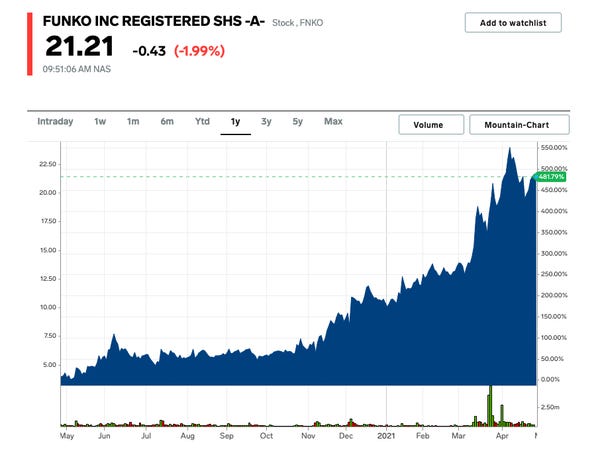Click the 10.00 price axis label
The image size is (600, 457).
click(x=48, y=307)
